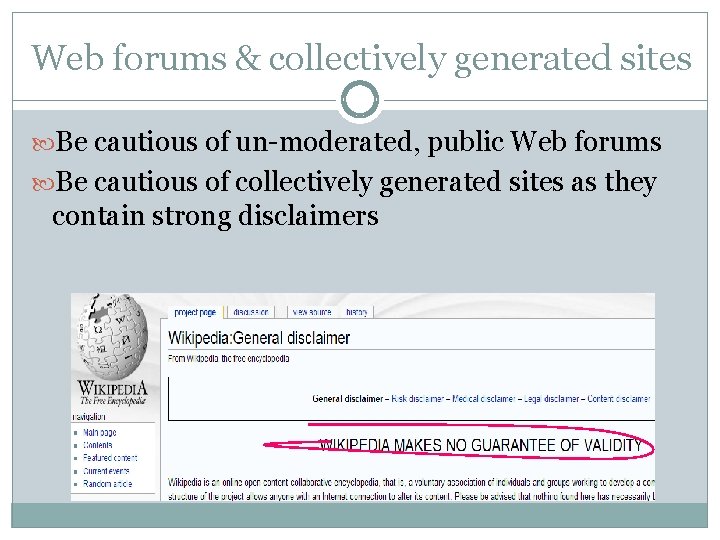The image size is (720, 540).
Task: Click the 'WIKIPEDIA The Free Encyclopedia' wordmark
Action: [x=112, y=394]
